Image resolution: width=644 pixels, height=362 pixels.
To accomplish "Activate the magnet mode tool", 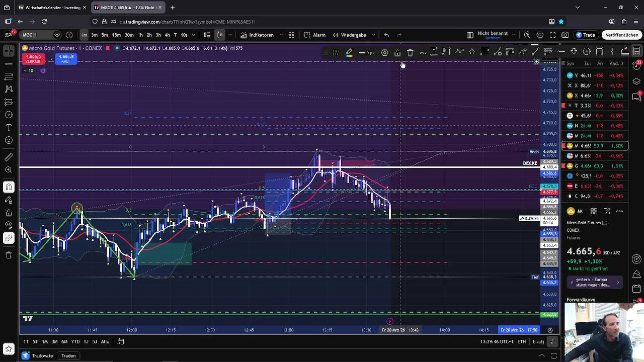I will (9, 187).
